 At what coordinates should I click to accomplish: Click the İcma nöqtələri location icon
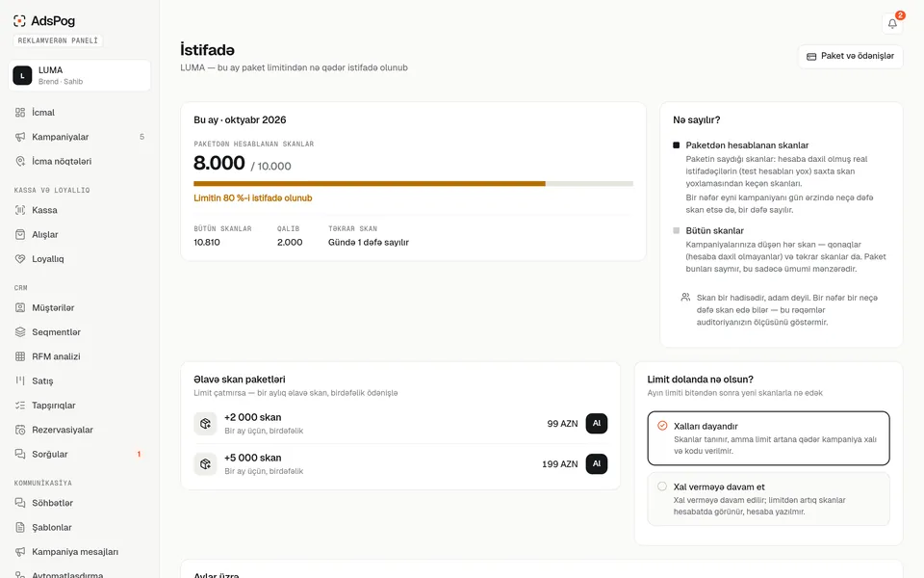[20, 161]
